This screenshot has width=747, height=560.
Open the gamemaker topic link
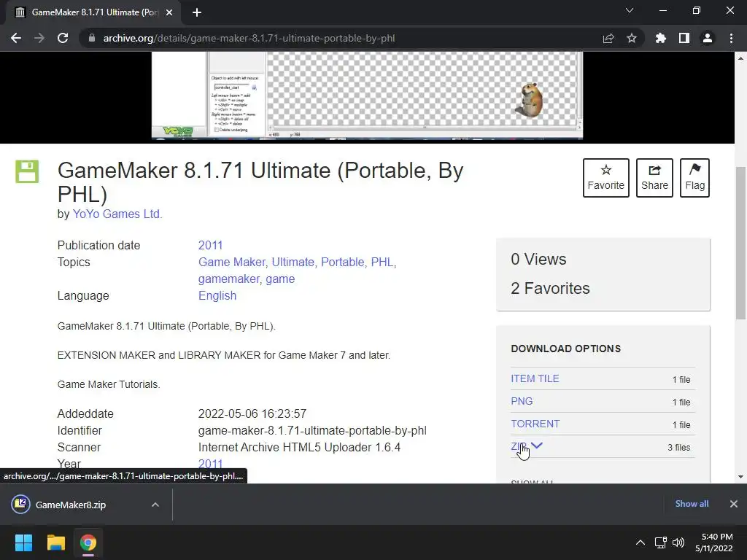coord(228,279)
